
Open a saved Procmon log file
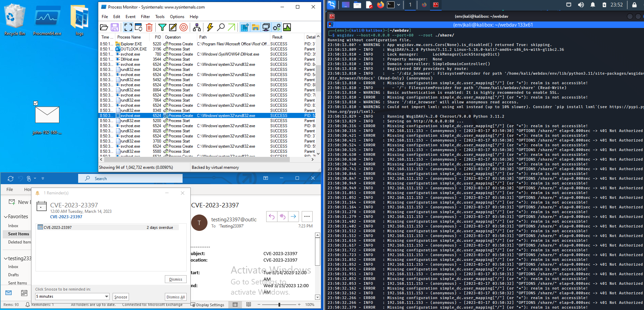coord(104,27)
